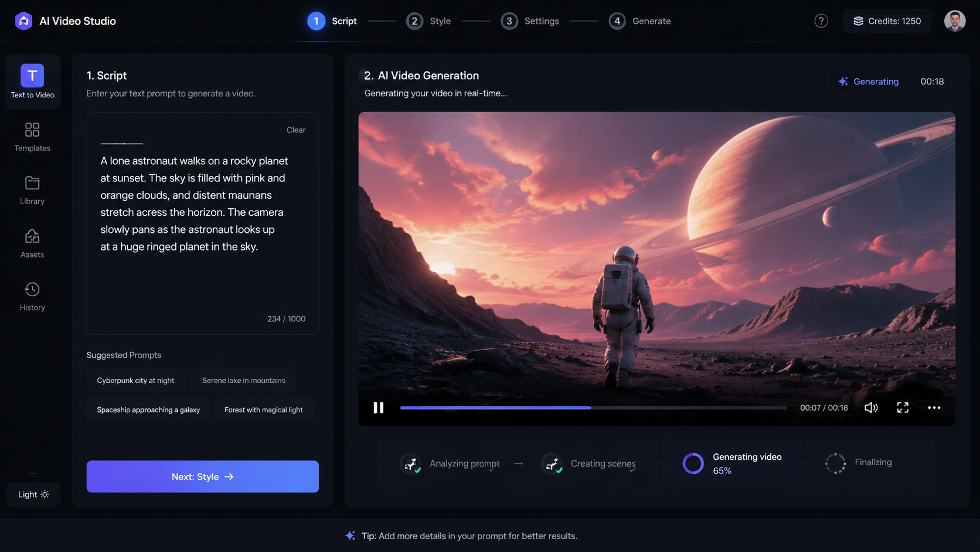Click the 00:07 / 00:18 playback time
The width and height of the screenshot is (980, 552).
[824, 408]
